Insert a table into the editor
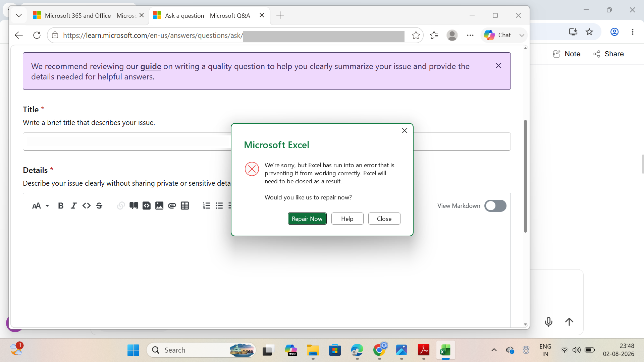Screen dimensions: 644x362 pyautogui.click(x=185, y=206)
